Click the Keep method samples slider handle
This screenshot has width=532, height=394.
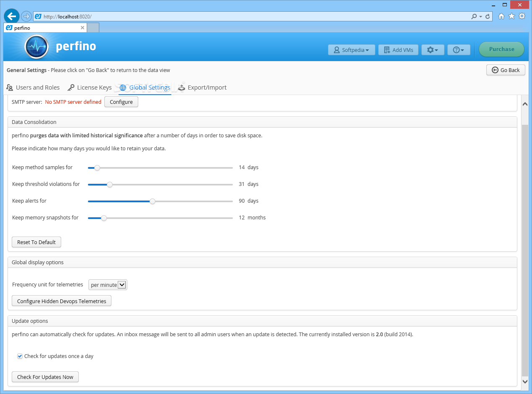(x=97, y=167)
